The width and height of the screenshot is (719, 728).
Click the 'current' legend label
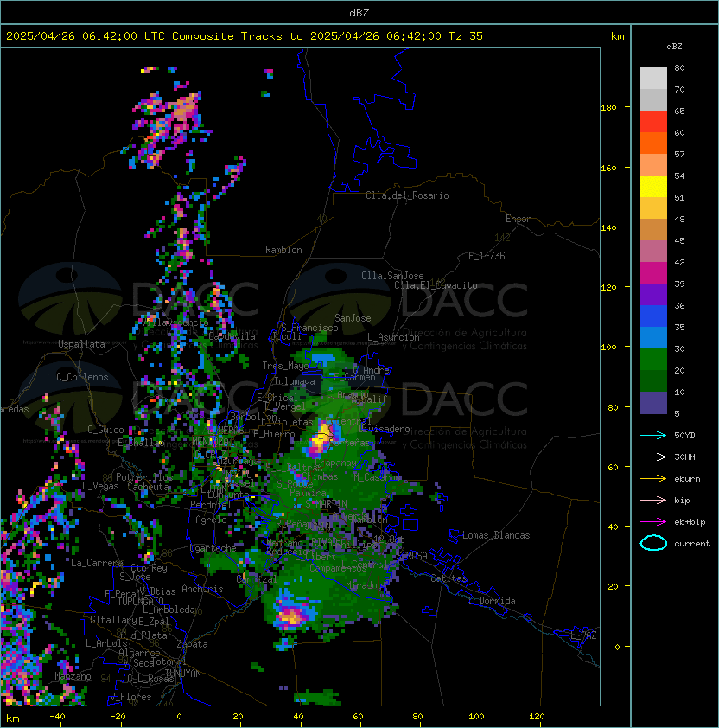(x=692, y=544)
